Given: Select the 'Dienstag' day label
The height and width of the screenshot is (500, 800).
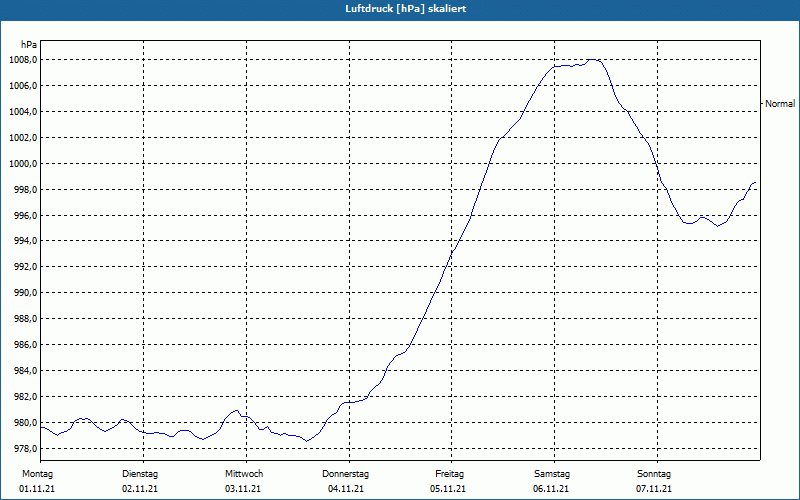Looking at the screenshot, I should 140,474.
